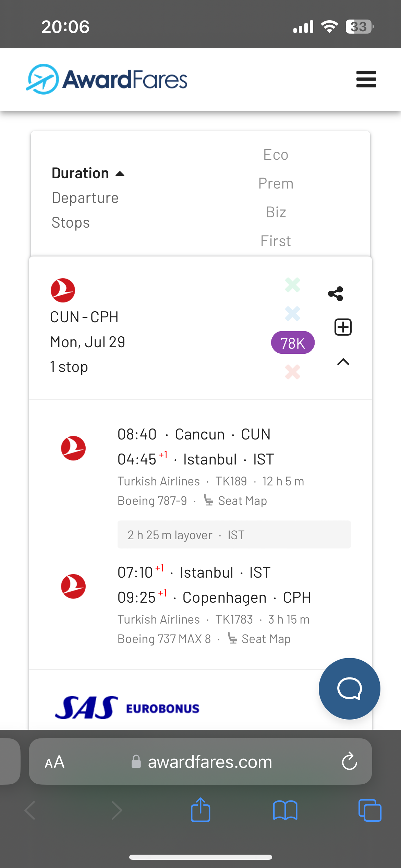Tap the SAS EuroBonus logo

pos(127,707)
